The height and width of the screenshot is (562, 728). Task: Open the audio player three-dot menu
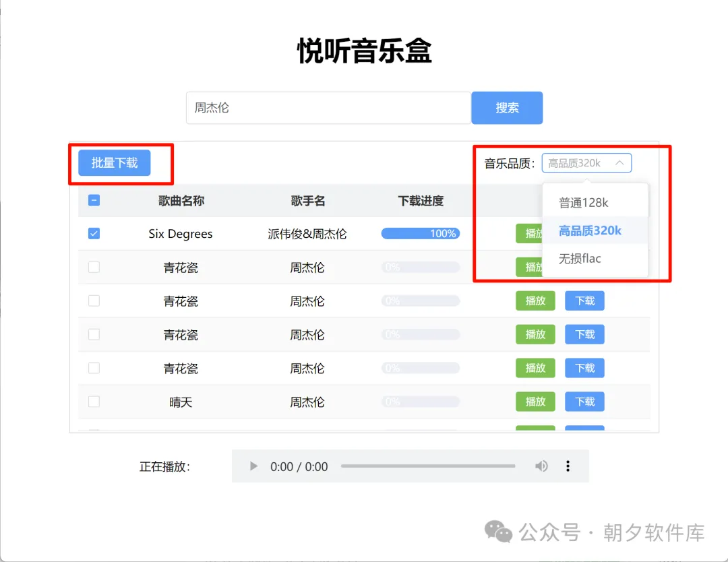coord(568,466)
